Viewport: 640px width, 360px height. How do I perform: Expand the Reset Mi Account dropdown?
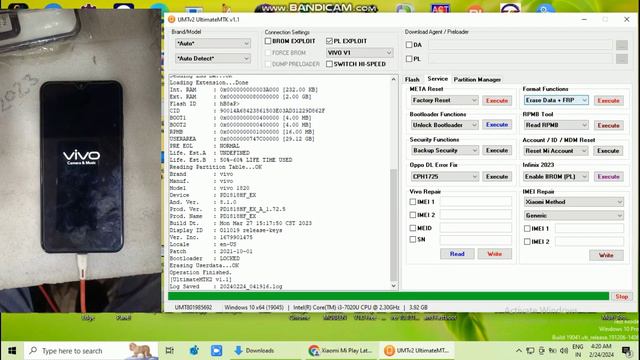click(x=556, y=151)
